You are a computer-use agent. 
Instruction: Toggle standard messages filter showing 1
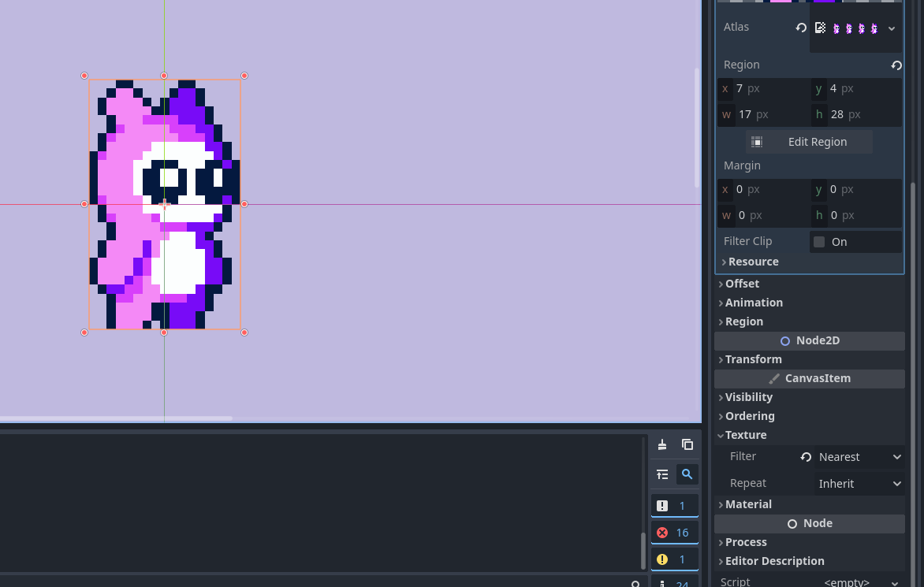pyautogui.click(x=675, y=506)
